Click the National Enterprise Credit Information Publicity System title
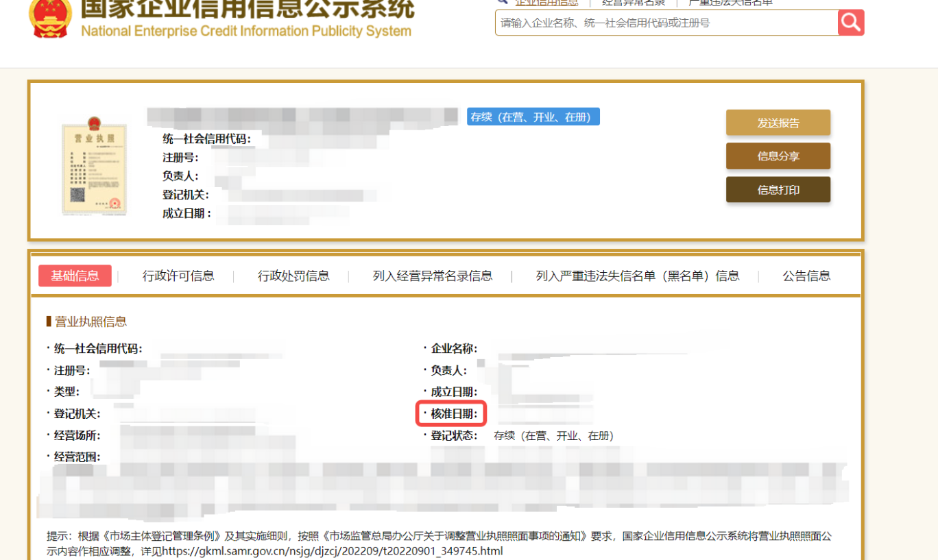The height and width of the screenshot is (560, 938). coord(246,31)
